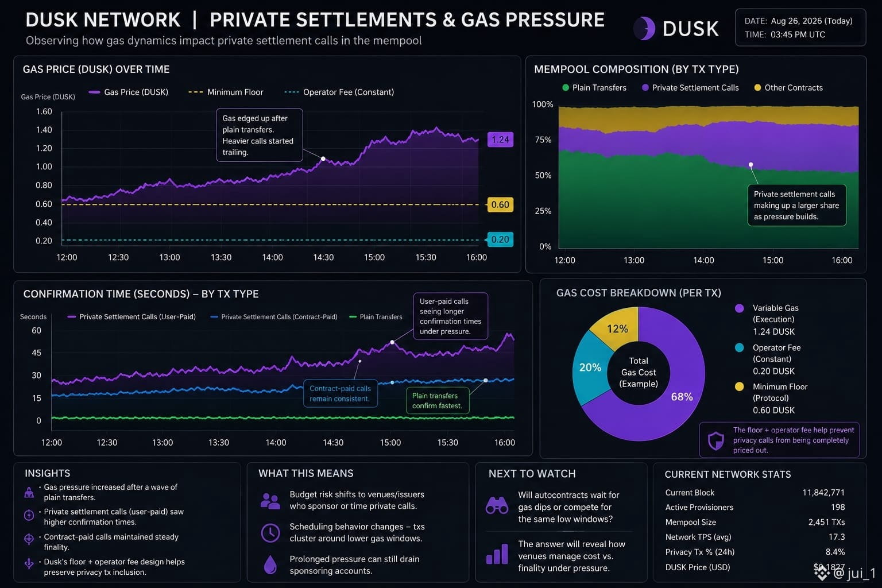Viewport: 882px width, 588px height.
Task: Click the 20% teal donut segment
Action: pyautogui.click(x=590, y=367)
